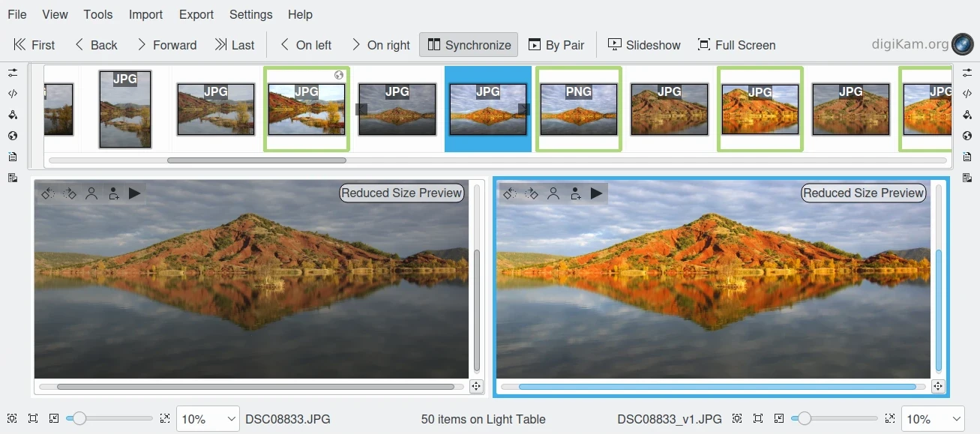Rotate right in the right preview pane
The height and width of the screenshot is (434, 980).
click(532, 193)
